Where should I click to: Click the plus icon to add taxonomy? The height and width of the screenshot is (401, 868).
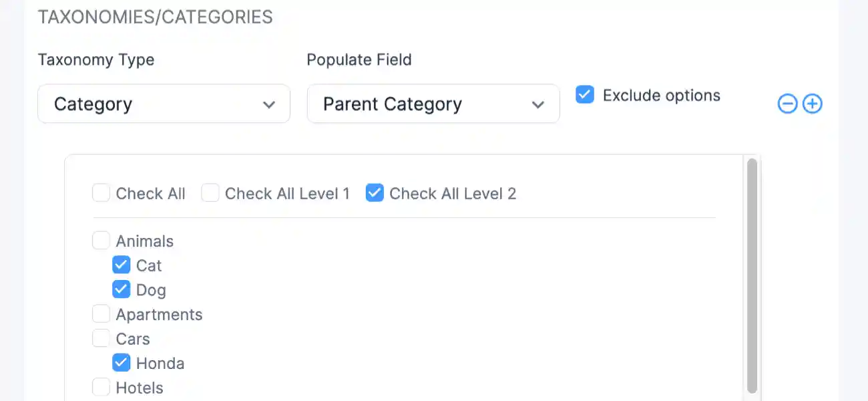pyautogui.click(x=812, y=104)
